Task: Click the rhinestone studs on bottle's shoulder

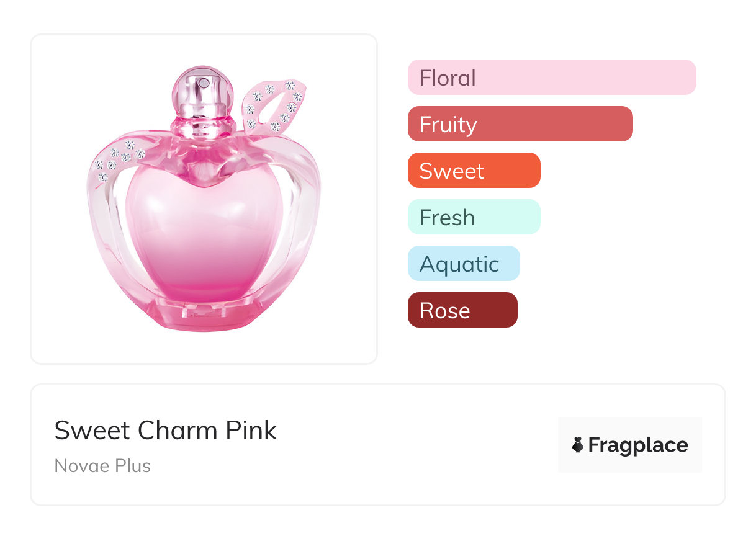Action: point(119,158)
